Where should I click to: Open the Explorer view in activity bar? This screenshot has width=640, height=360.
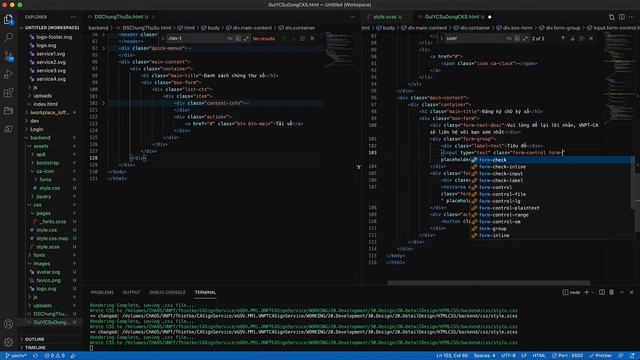tap(9, 19)
